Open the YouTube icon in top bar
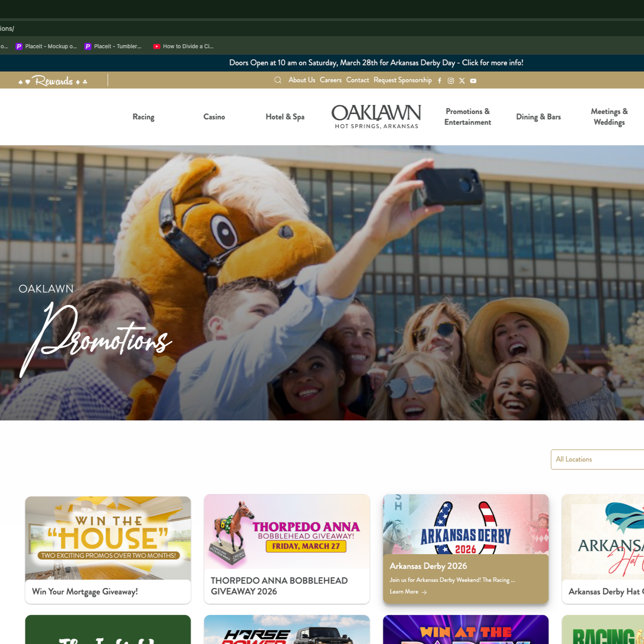Screen dimensions: 644x644 473,81
